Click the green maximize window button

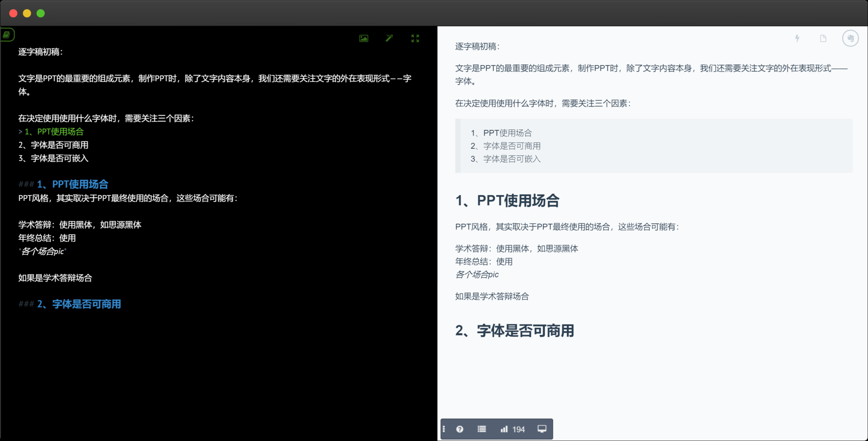point(41,14)
